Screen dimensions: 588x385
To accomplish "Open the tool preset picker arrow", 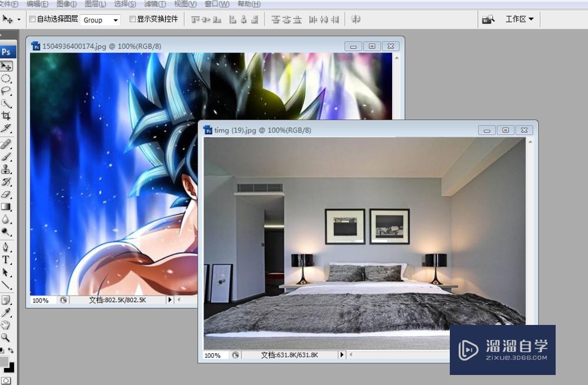I will click(x=19, y=19).
